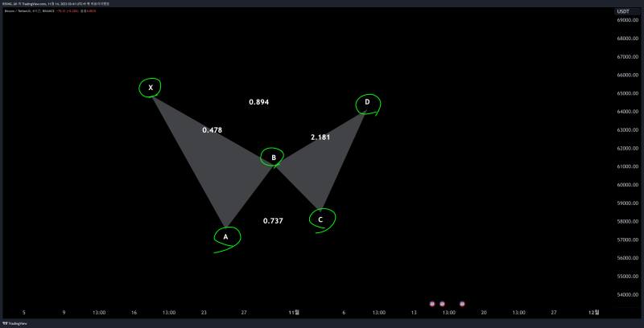Open the USDT currency selector on price axis
644x328 pixels.
622,11
